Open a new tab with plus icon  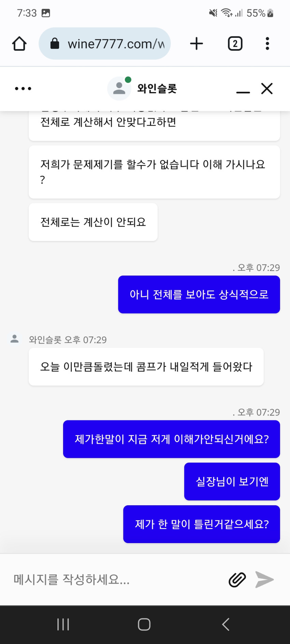197,44
